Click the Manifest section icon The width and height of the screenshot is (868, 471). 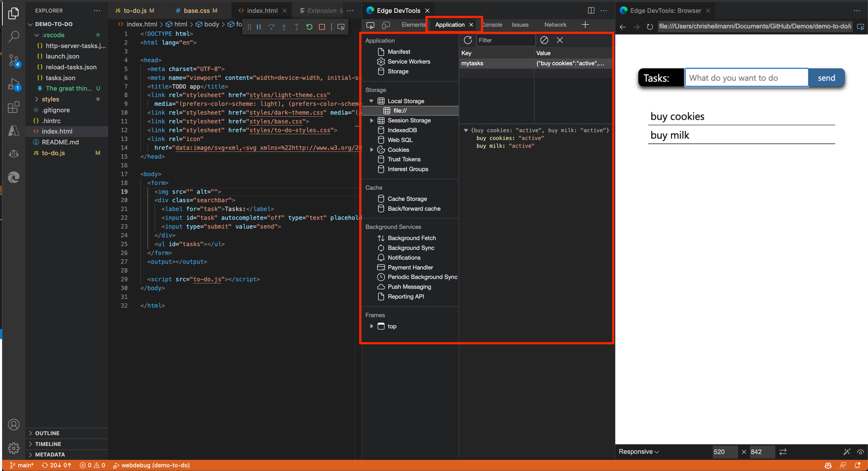(381, 52)
